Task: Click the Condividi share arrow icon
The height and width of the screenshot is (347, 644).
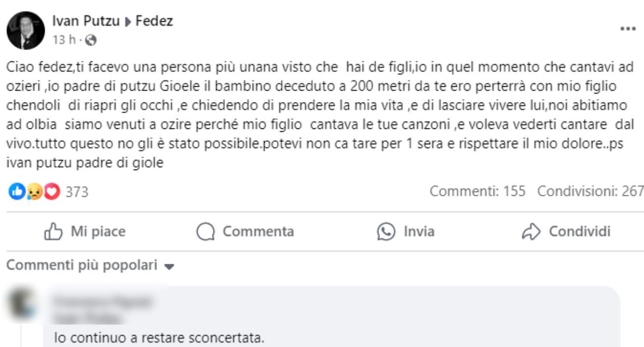Action: [532, 231]
